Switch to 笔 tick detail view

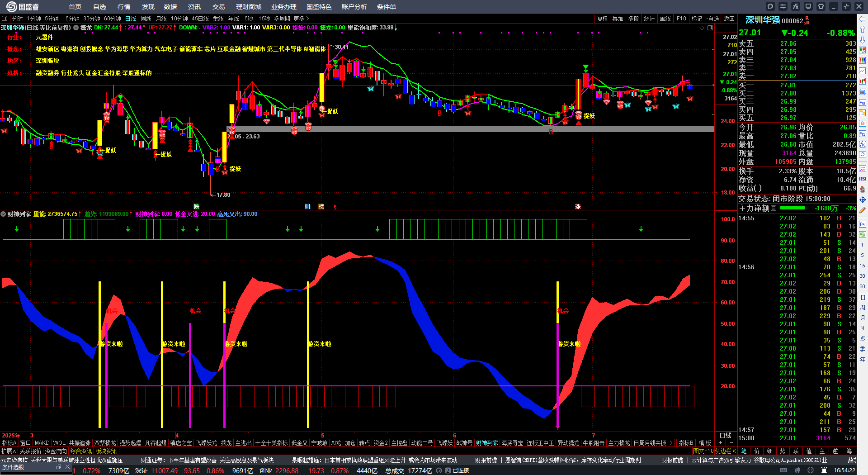point(744,451)
